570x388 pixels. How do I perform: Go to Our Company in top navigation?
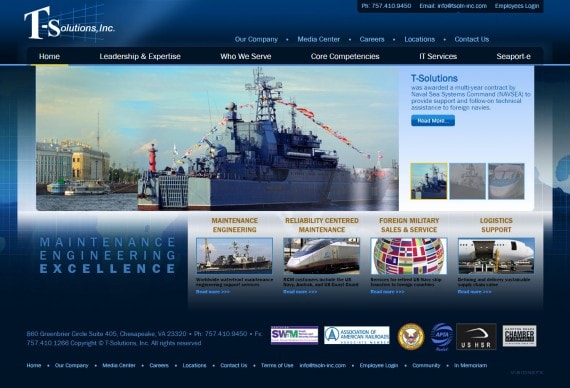pyautogui.click(x=256, y=39)
